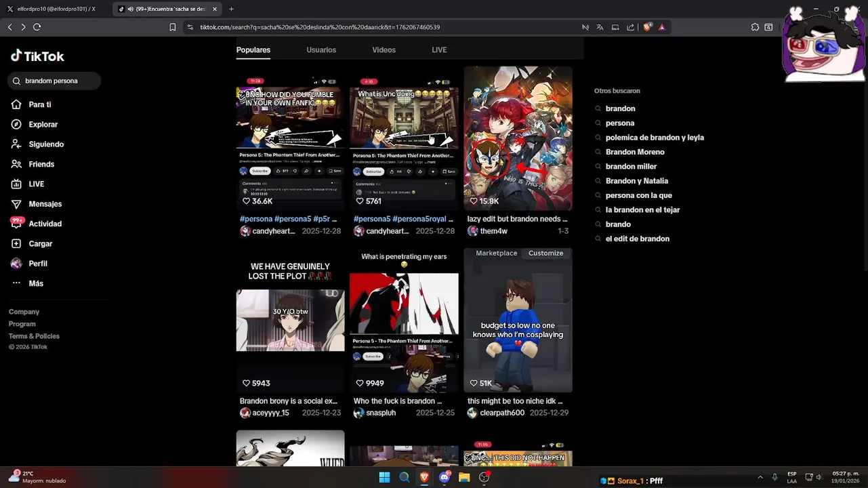The height and width of the screenshot is (488, 868).
Task: Switch to the Videos results tab
Action: point(384,50)
